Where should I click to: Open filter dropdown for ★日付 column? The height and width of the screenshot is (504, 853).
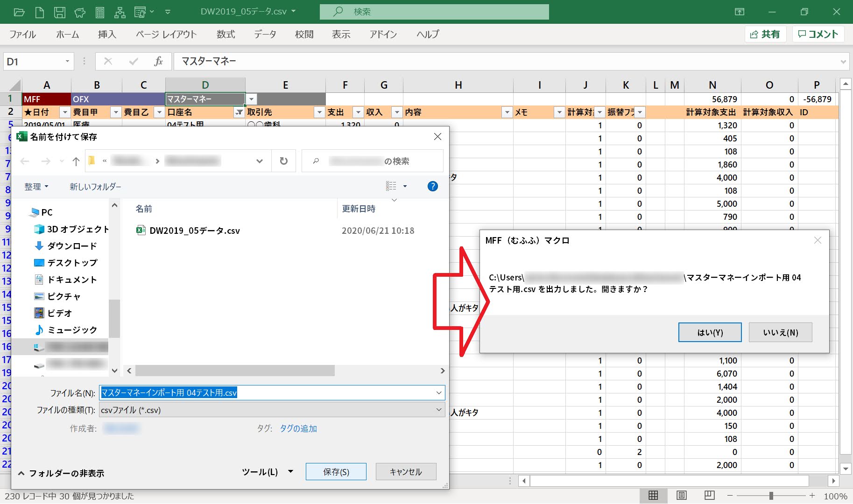[64, 112]
